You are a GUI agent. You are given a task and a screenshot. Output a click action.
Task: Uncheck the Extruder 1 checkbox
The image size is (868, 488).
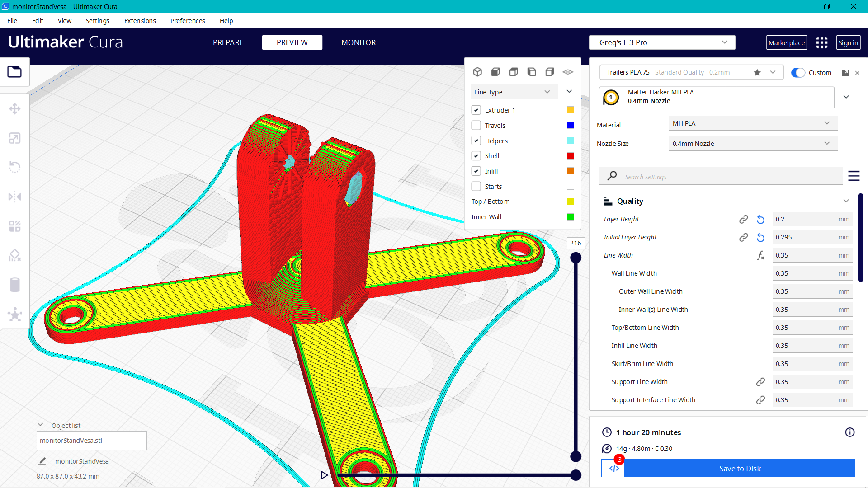476,110
